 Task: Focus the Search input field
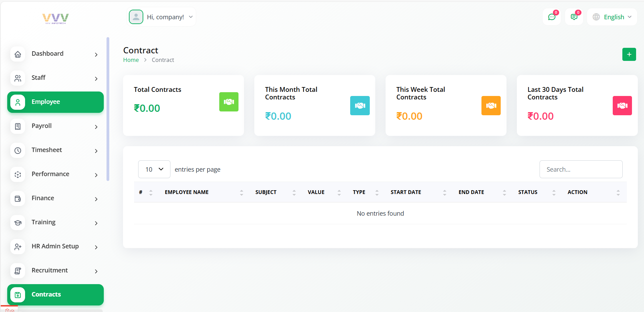[x=581, y=169]
